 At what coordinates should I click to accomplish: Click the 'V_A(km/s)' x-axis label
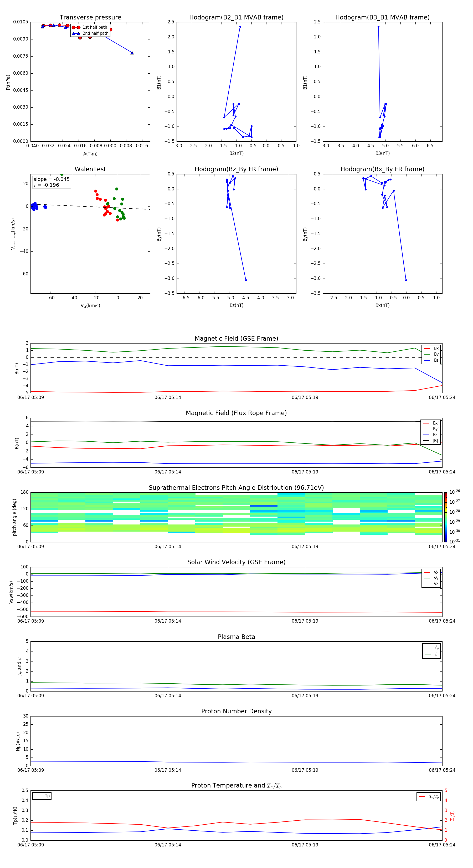[x=90, y=306]
